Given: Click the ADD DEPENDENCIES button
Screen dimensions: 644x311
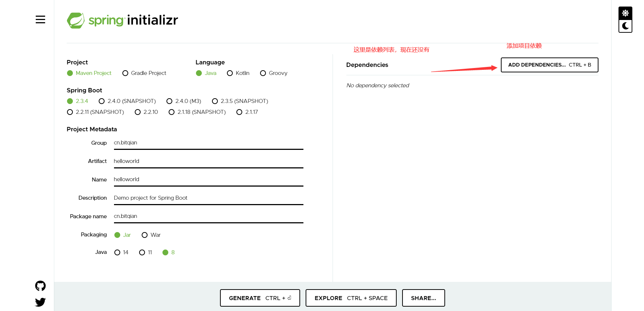Looking at the screenshot, I should (549, 65).
